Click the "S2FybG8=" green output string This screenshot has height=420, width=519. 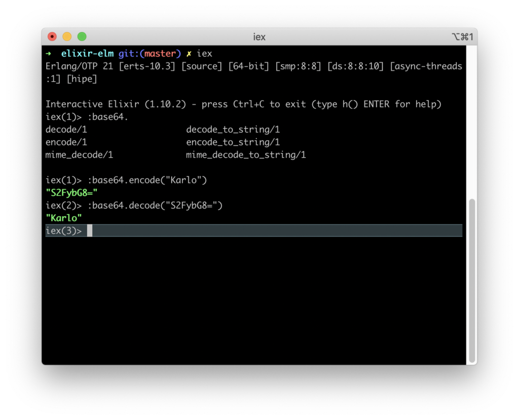click(71, 193)
